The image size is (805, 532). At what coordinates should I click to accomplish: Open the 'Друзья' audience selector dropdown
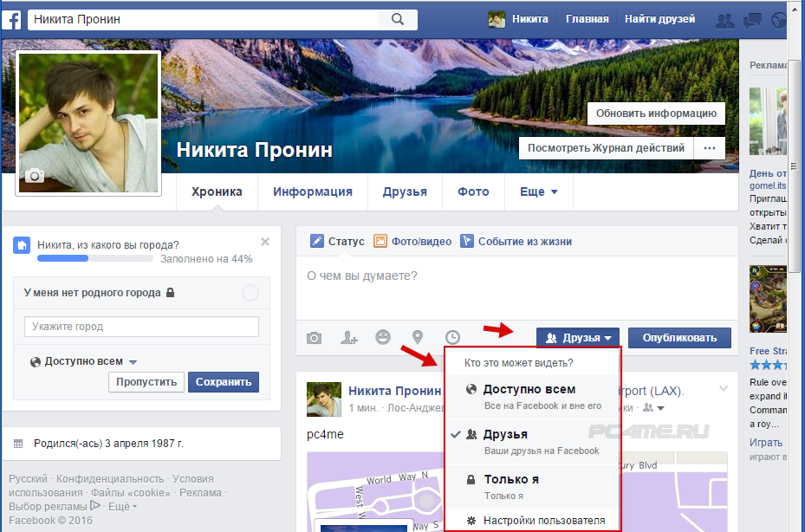point(578,338)
